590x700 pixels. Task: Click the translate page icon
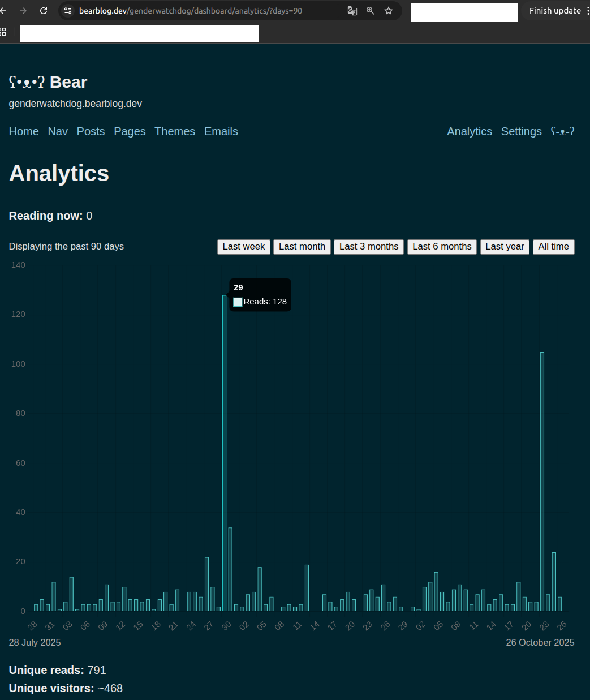(x=352, y=11)
